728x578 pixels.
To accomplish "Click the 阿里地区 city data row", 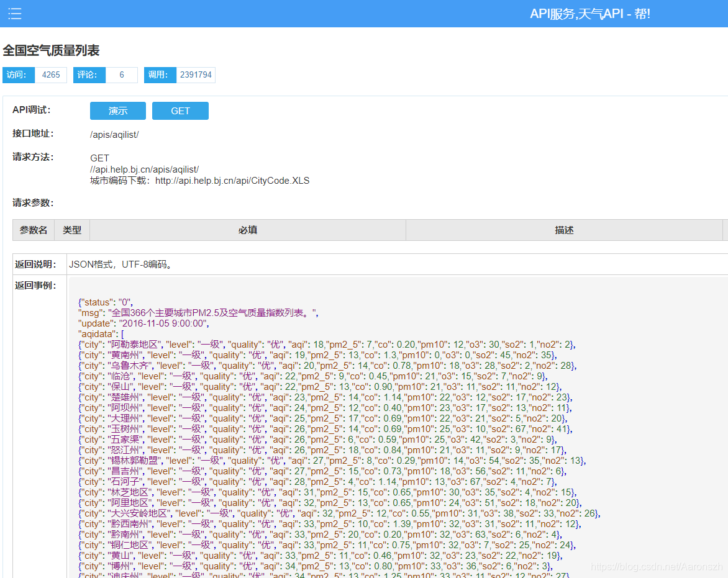I will pos(330,503).
